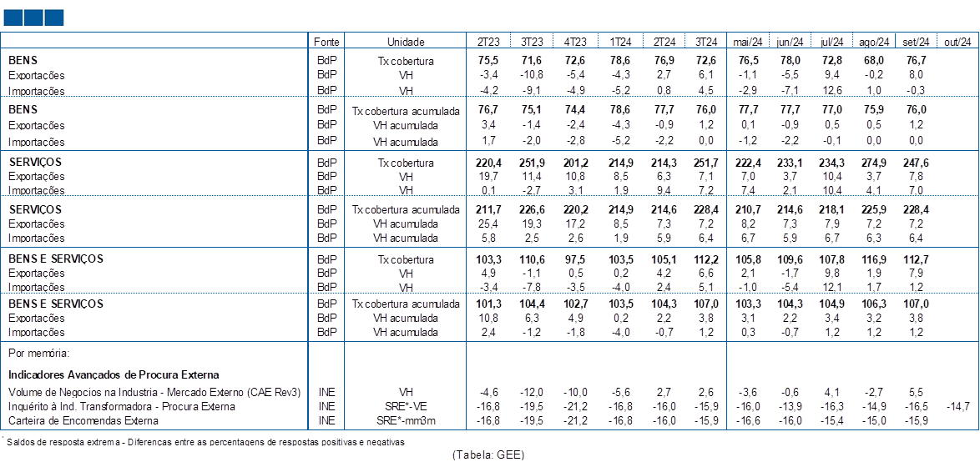The height and width of the screenshot is (462, 980).
Task: Select the value 12,6
Action: 832,91
